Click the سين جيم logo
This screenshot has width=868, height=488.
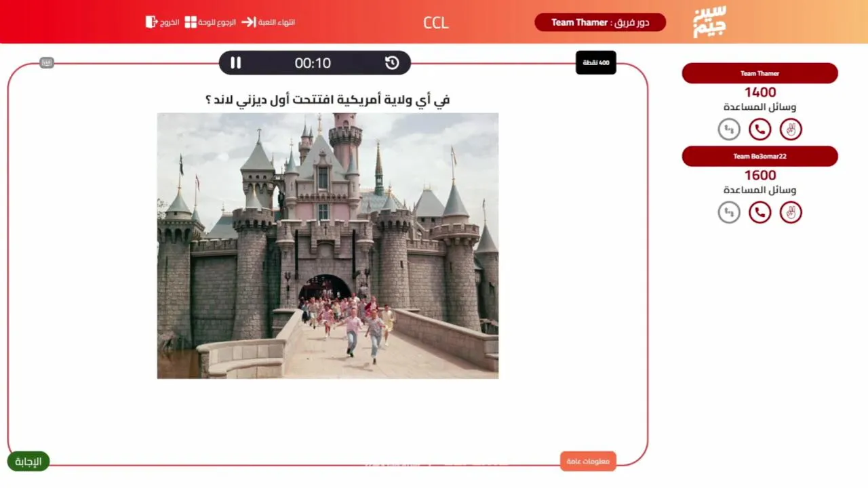[x=709, y=22]
